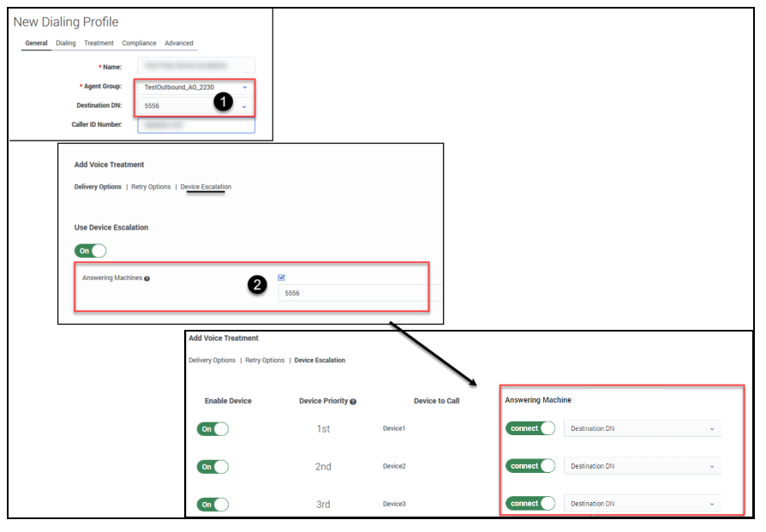This screenshot has height=532, width=766.
Task: Select the Advanced tab
Action: pos(179,44)
